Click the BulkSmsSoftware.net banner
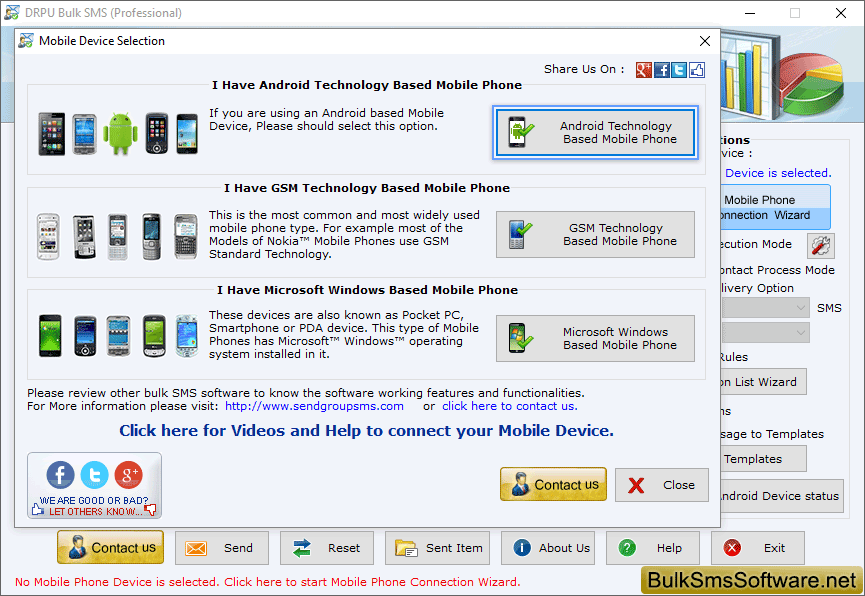The width and height of the screenshot is (865, 596). pos(751,580)
